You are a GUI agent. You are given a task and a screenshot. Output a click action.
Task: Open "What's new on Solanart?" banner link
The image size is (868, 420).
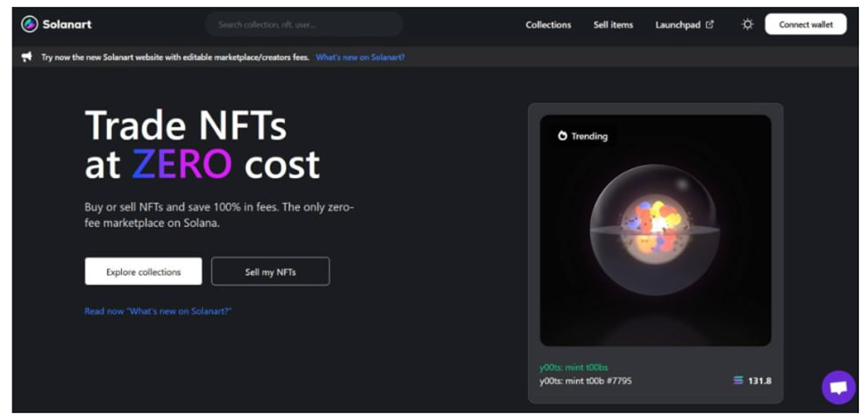[360, 57]
